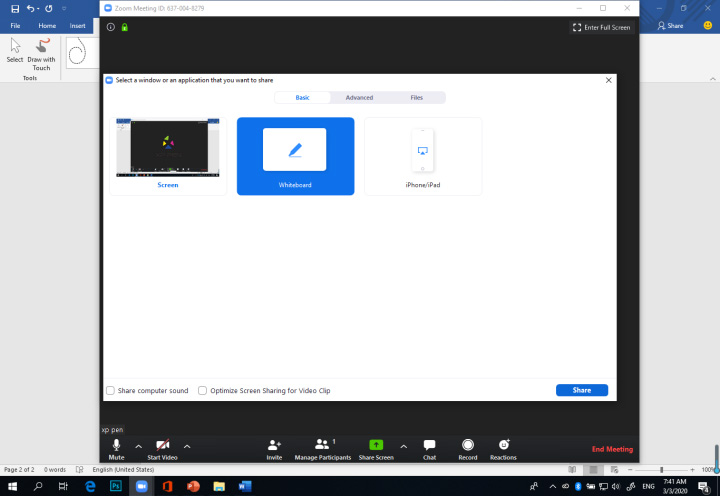The height and width of the screenshot is (496, 720).
Task: Switch to the Basic tab
Action: (303, 97)
